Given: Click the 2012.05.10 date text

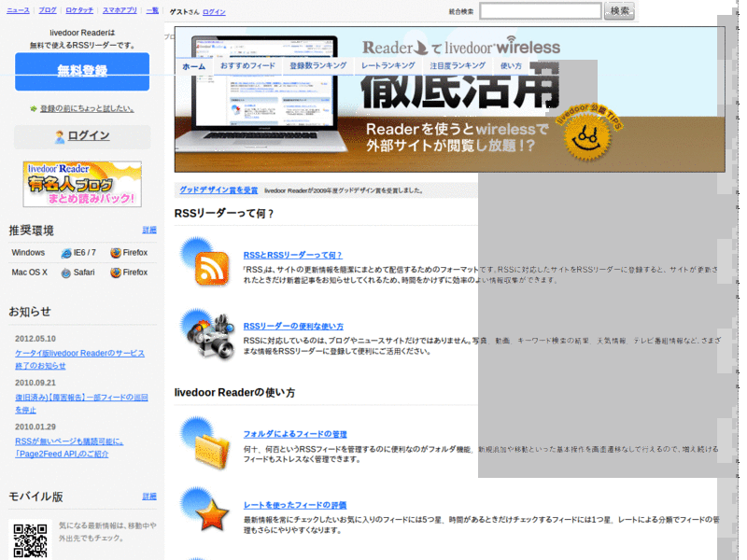Looking at the screenshot, I should [x=35, y=339].
